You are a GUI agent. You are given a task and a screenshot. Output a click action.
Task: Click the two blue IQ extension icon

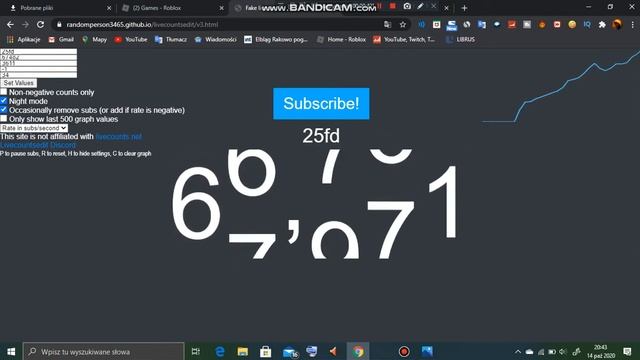coord(587,24)
